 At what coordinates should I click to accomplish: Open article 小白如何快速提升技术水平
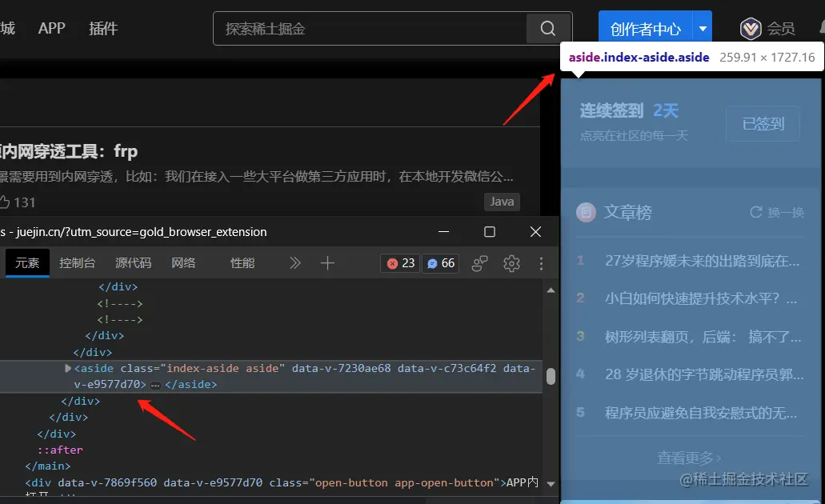tap(701, 298)
